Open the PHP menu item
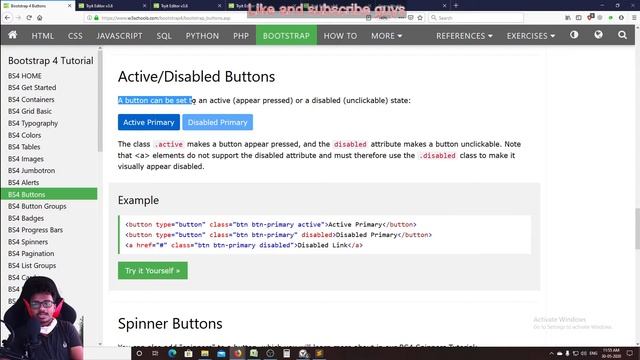 click(241, 36)
